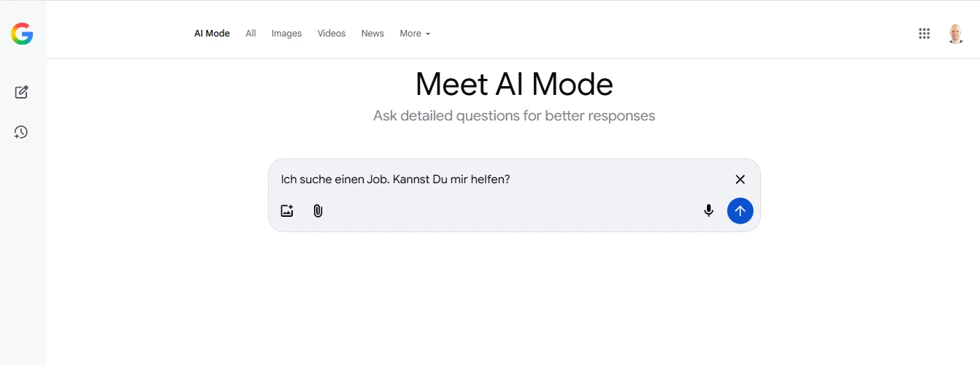Open the More search options menu
980x365 pixels.
tap(410, 34)
